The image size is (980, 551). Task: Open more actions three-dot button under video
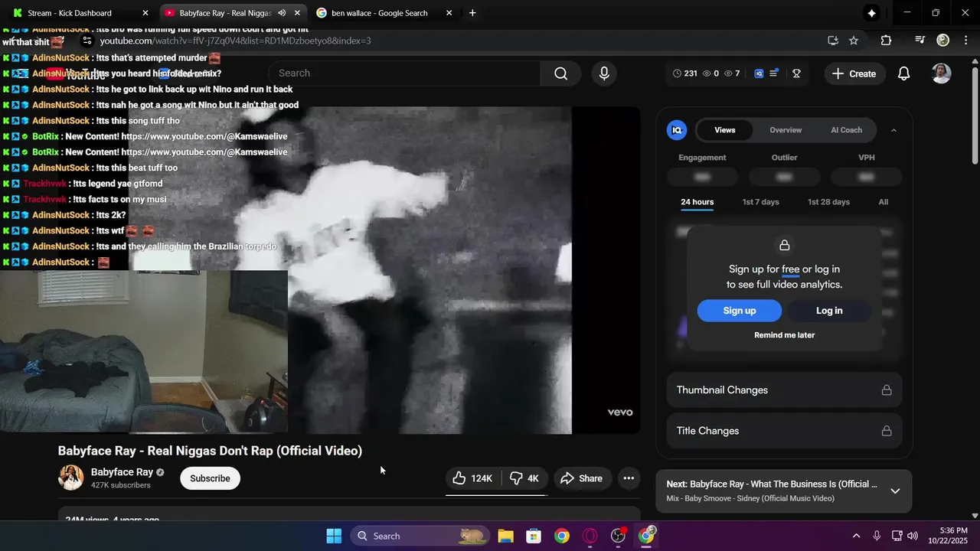point(629,478)
